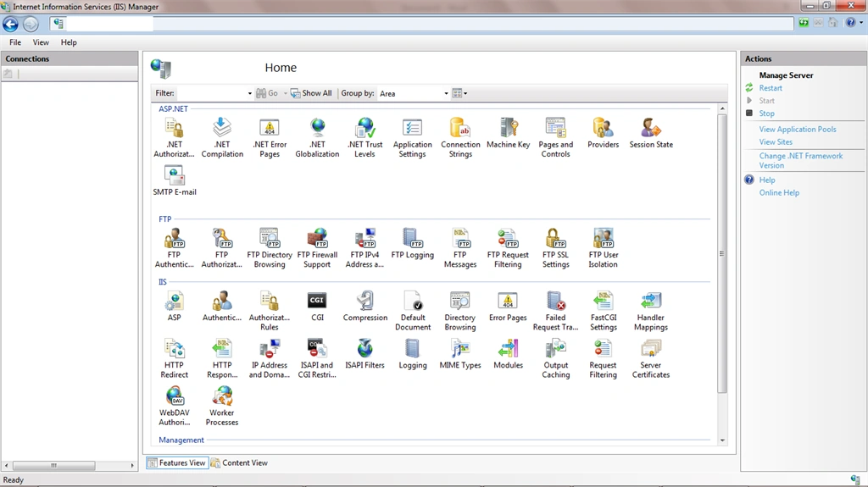The width and height of the screenshot is (868, 487).
Task: Open FTP IPv4 Address restrictions
Action: pos(364,248)
